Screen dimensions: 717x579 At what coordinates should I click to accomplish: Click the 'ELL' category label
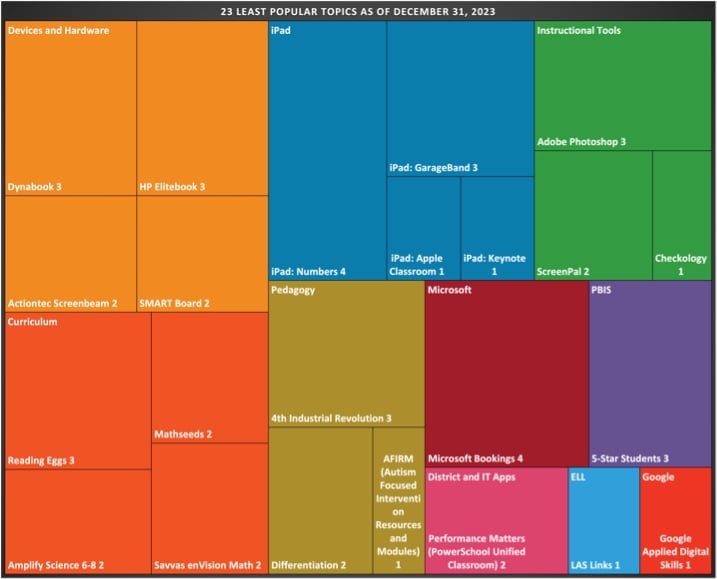point(578,477)
